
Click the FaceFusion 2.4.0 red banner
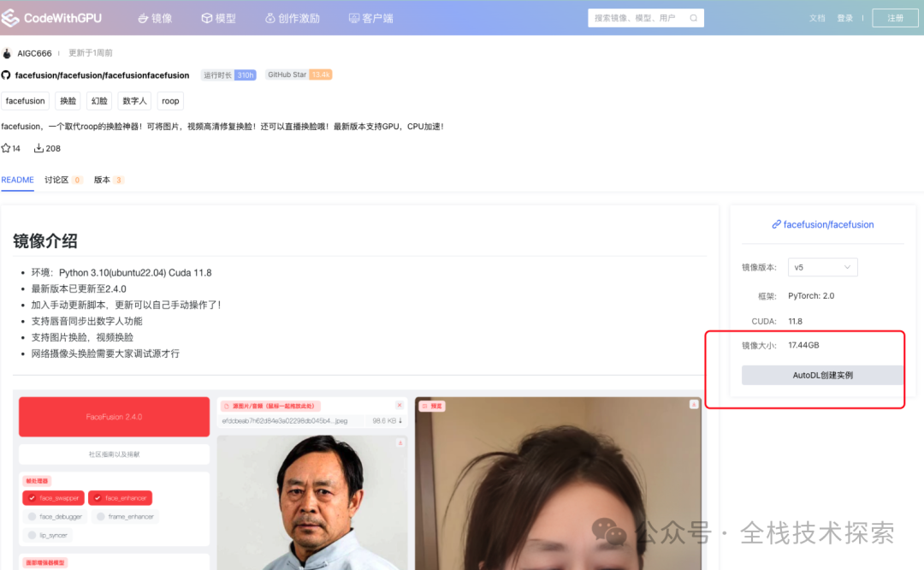pos(115,417)
